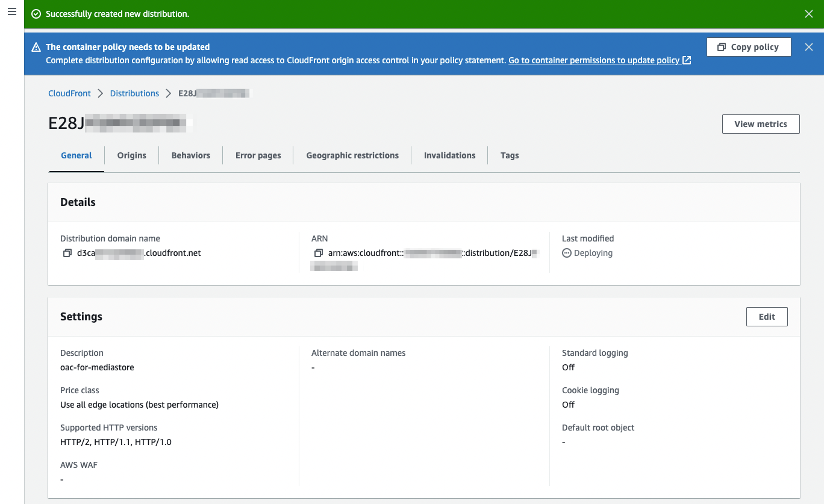Switch to Geographic restrictions tab

[352, 155]
